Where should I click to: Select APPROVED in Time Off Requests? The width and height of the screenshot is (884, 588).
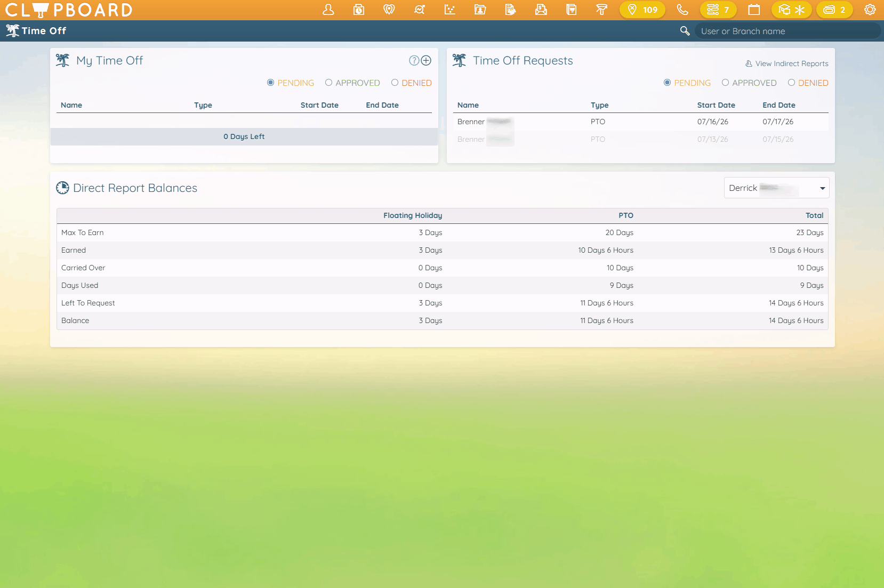tap(749, 83)
